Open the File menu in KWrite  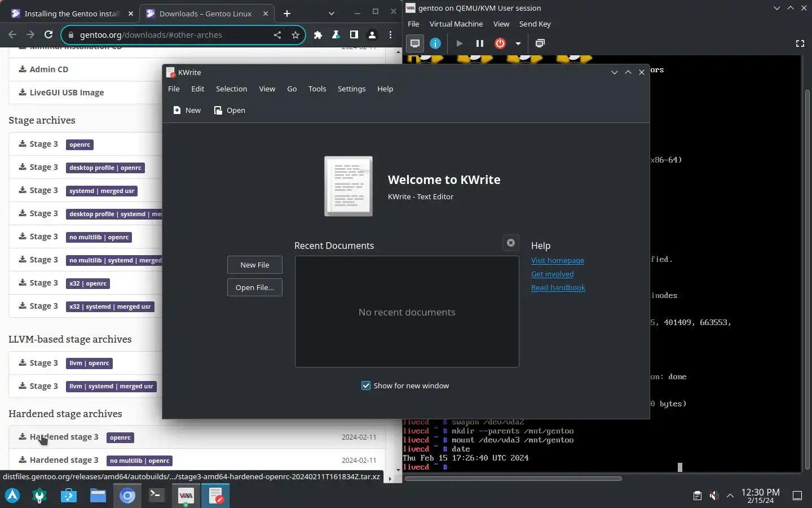pyautogui.click(x=174, y=89)
